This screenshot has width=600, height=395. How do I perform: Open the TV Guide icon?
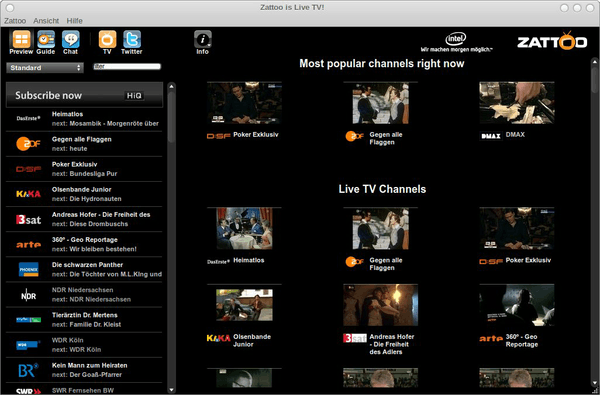pos(46,39)
